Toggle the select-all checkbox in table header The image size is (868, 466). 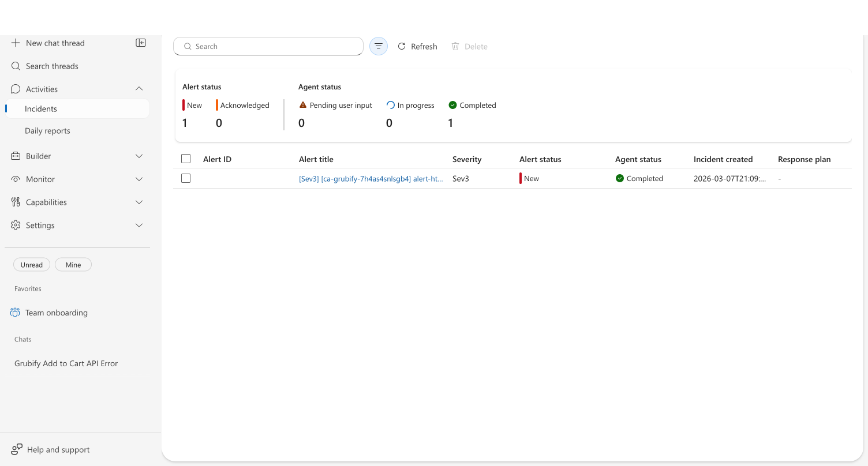point(186,159)
